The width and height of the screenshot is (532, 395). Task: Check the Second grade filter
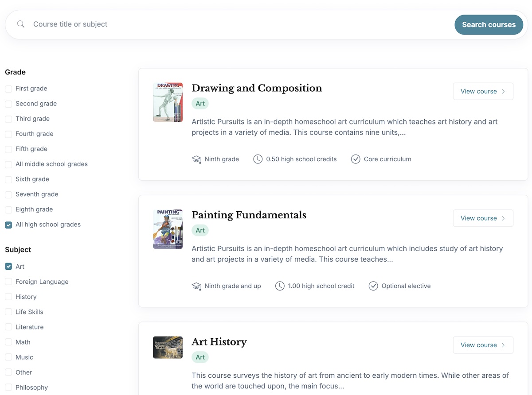point(8,104)
